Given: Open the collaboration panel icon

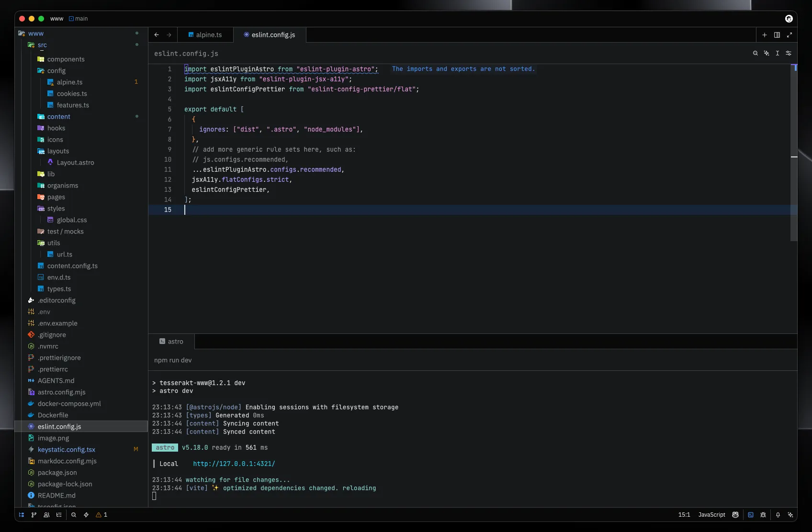Looking at the screenshot, I should tap(46, 515).
